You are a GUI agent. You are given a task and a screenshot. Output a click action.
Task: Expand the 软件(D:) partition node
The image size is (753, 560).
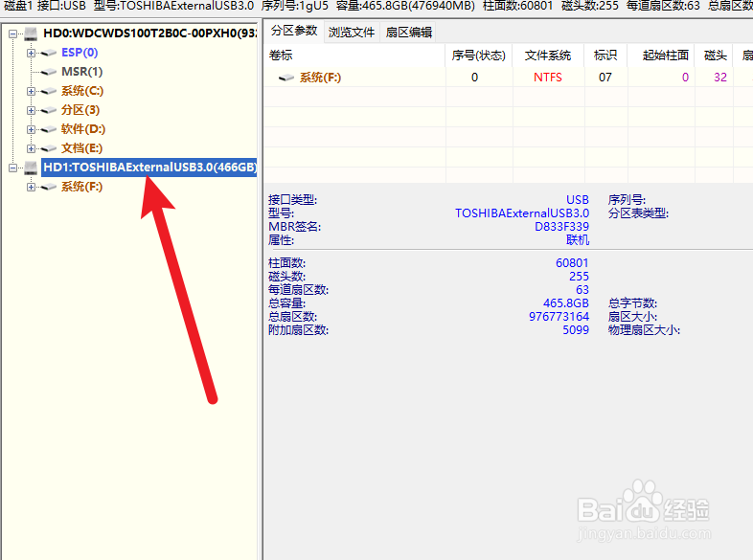(x=32, y=129)
